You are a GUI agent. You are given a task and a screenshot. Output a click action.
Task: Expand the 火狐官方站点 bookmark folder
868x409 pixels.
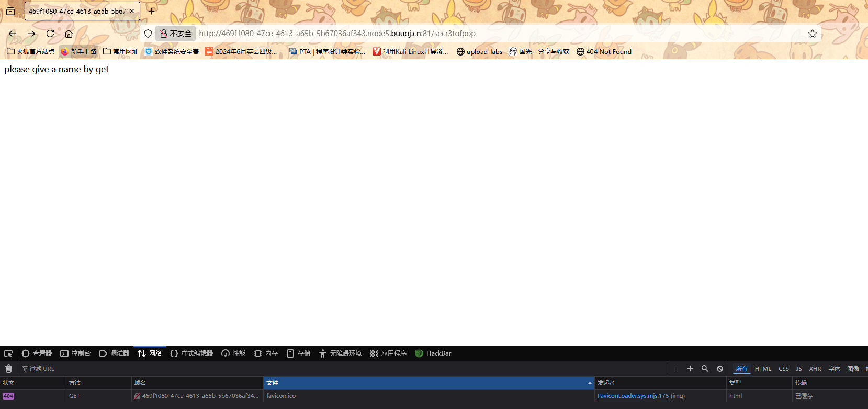coord(31,51)
